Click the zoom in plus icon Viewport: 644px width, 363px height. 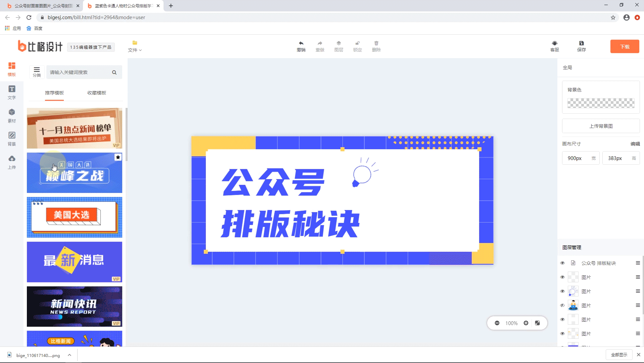(x=526, y=323)
